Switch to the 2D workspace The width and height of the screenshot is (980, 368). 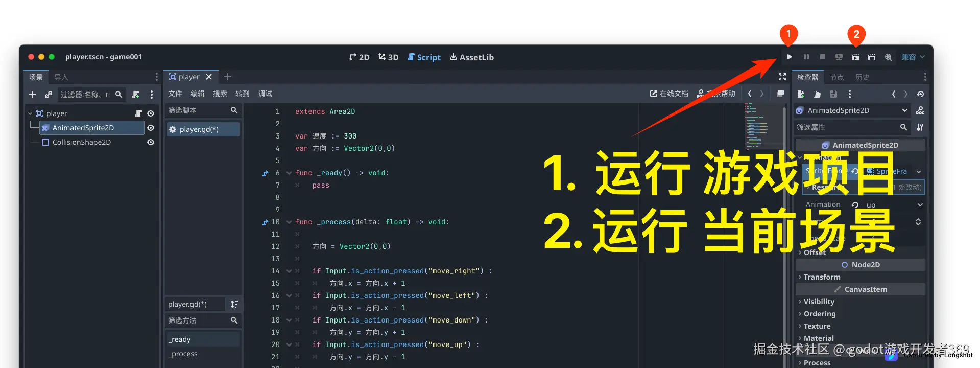point(359,57)
